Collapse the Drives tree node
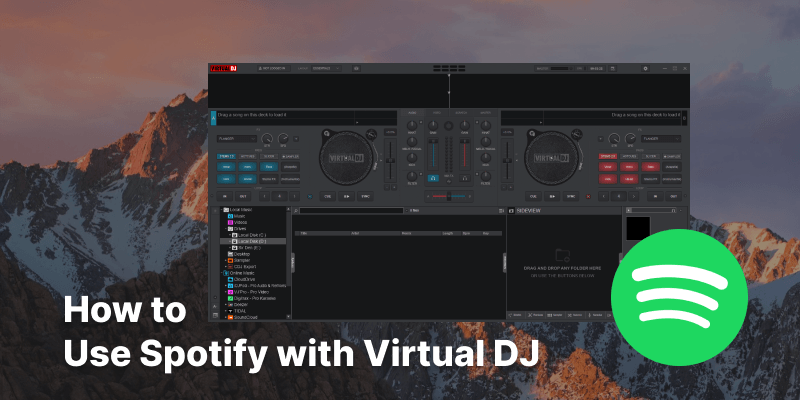The height and width of the screenshot is (400, 800). 226,229
